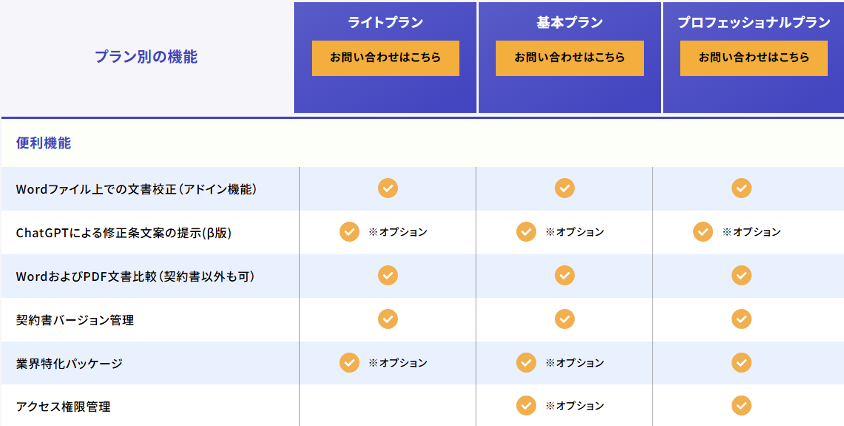Click プロフェッショナルプラン checkmark for Wordファイル上での文書校正
The width and height of the screenshot is (844, 426).
click(x=741, y=188)
